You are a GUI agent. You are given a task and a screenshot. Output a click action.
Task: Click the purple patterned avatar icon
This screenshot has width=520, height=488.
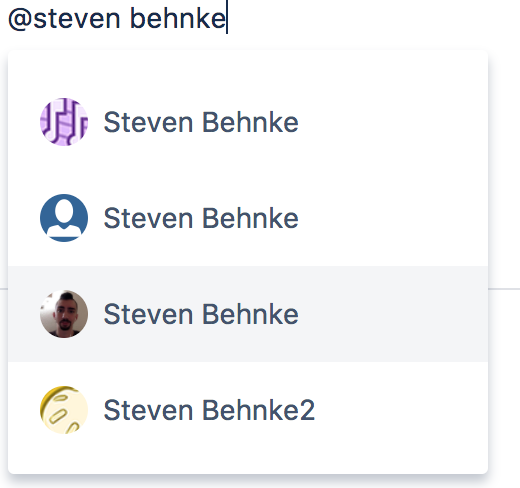point(64,122)
